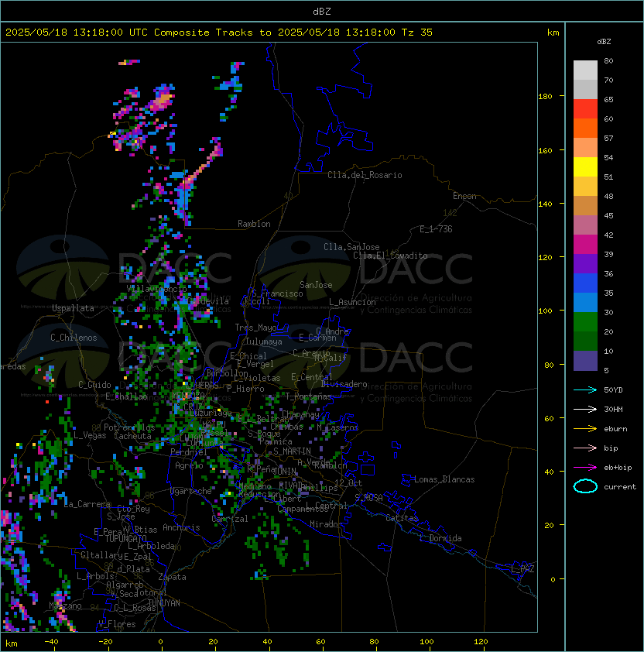The image size is (644, 652).
Task: Click the 'L_Asuncion' map label
Action: pos(352,302)
